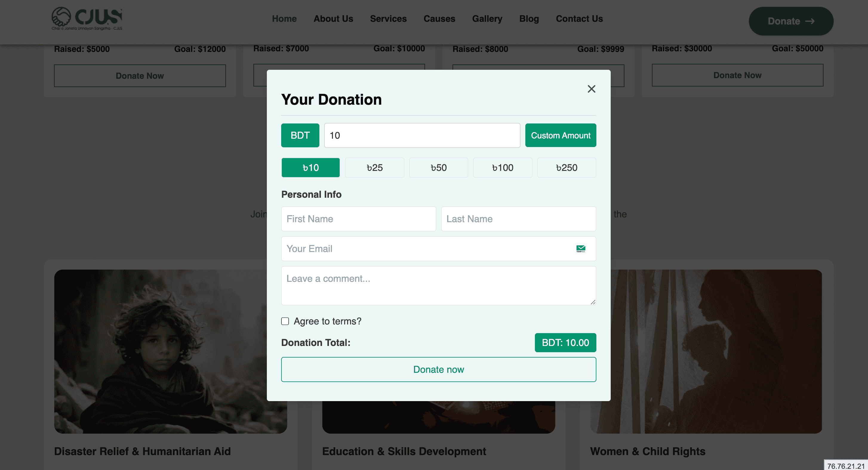
Task: Focus the donation amount input field
Action: [x=422, y=135]
